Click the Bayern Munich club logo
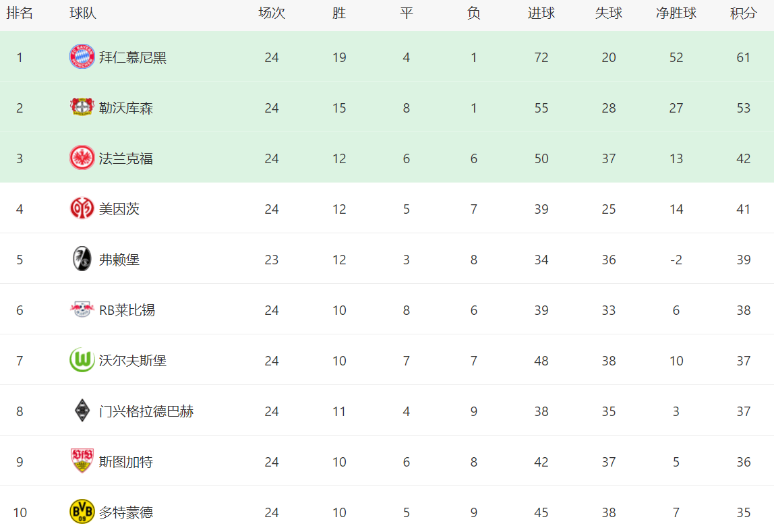The height and width of the screenshot is (532, 774). pyautogui.click(x=82, y=56)
